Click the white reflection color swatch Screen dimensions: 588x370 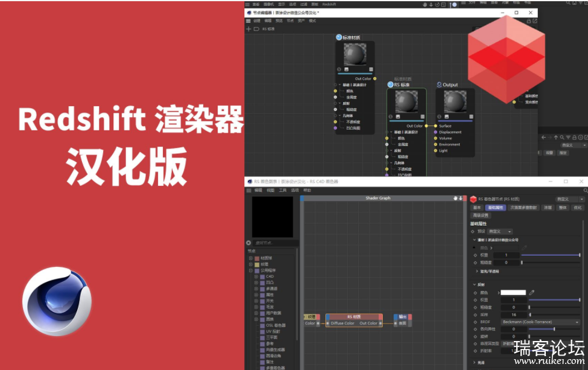tap(513, 292)
